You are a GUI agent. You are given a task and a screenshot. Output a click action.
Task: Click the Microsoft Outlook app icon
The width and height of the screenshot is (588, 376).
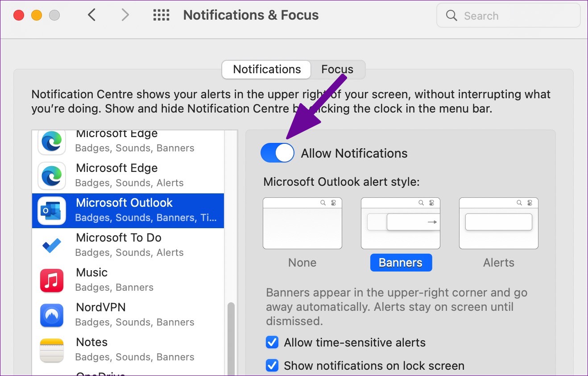pos(52,210)
